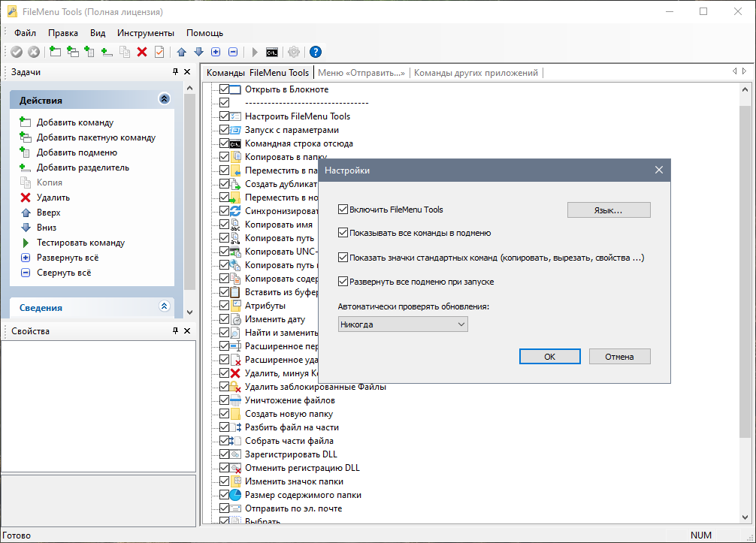Disable "Развернуть все подменю при запуске" option
756x543 pixels.
pyautogui.click(x=343, y=282)
